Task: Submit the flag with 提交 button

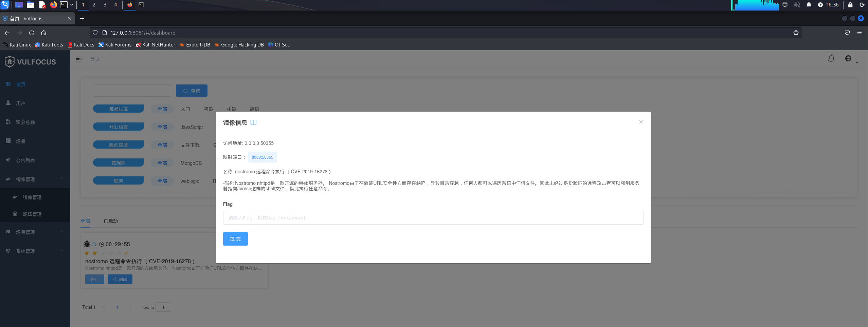Action: tap(235, 238)
